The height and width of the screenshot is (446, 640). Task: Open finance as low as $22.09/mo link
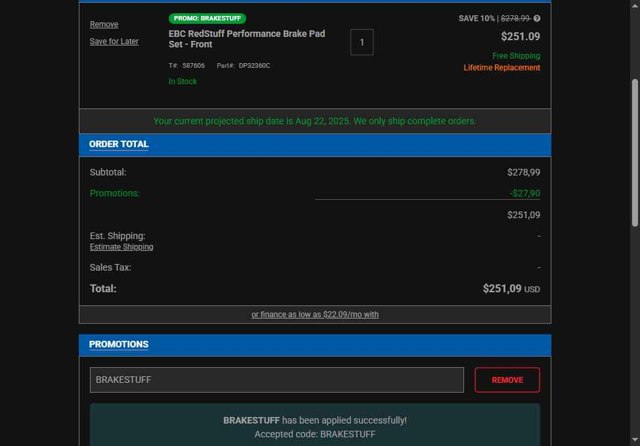pos(315,315)
